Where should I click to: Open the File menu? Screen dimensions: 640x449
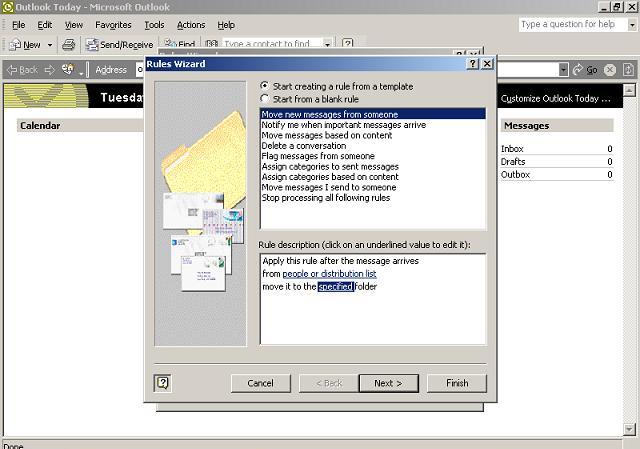pyautogui.click(x=18, y=25)
